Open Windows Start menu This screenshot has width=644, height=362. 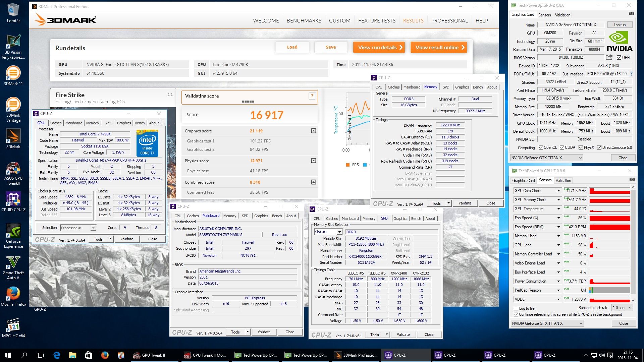pyautogui.click(x=8, y=355)
